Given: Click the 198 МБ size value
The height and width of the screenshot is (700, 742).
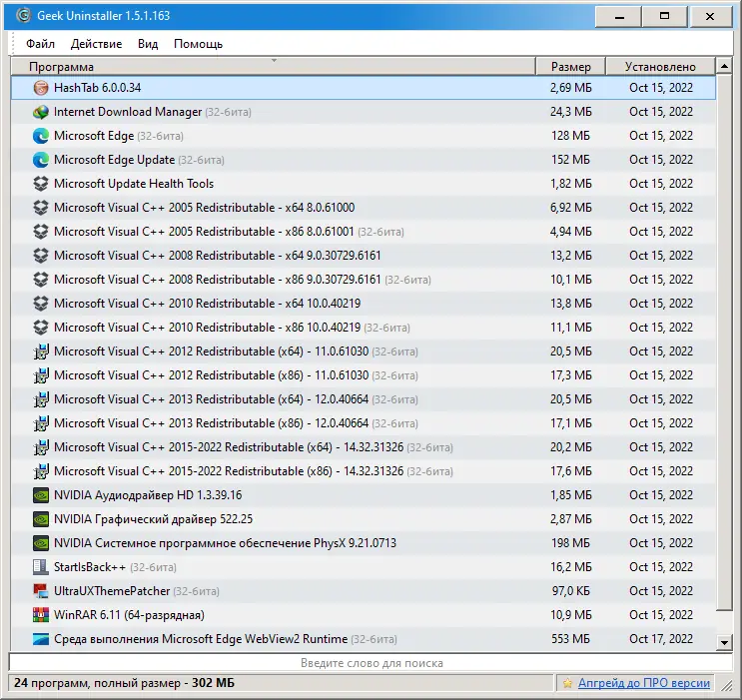Looking at the screenshot, I should point(570,543).
